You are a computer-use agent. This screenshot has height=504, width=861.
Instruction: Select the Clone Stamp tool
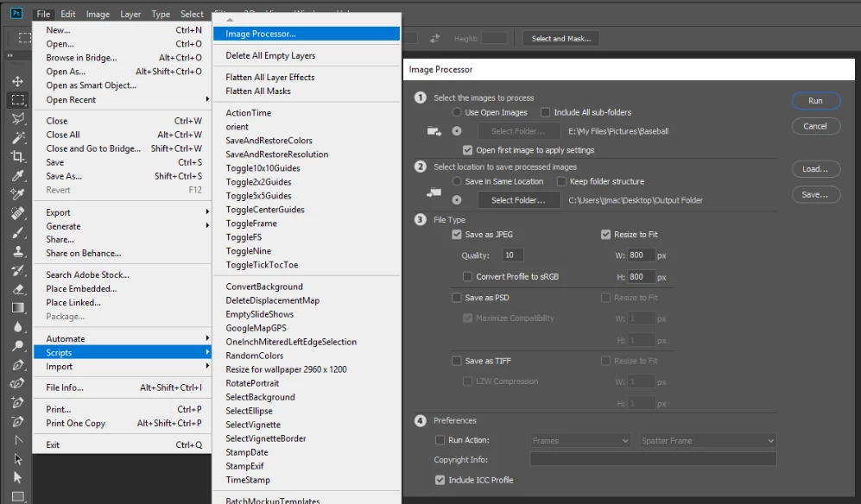point(17,251)
